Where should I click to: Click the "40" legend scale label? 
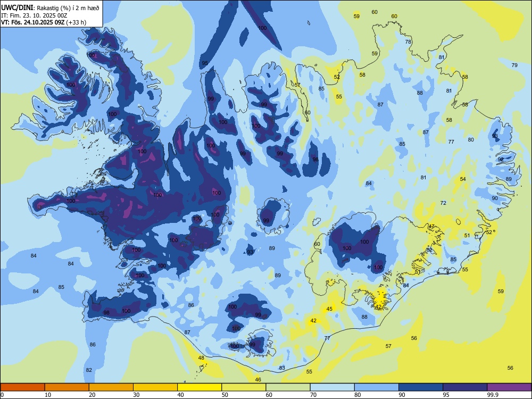(x=180, y=395)
